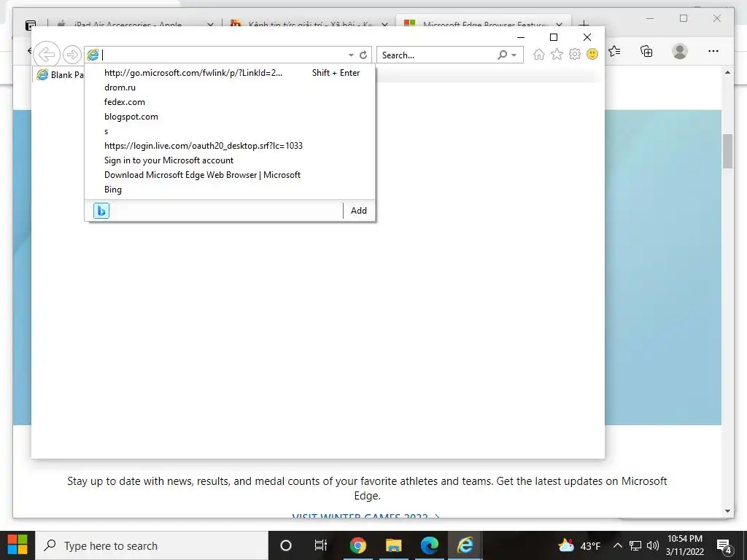Open Internet Explorer Tools gear

(575, 54)
